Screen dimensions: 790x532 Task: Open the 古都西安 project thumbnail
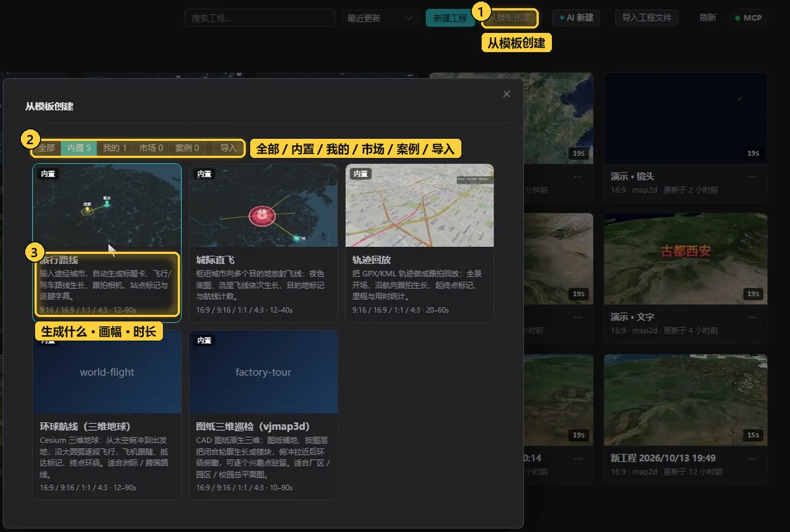click(686, 259)
